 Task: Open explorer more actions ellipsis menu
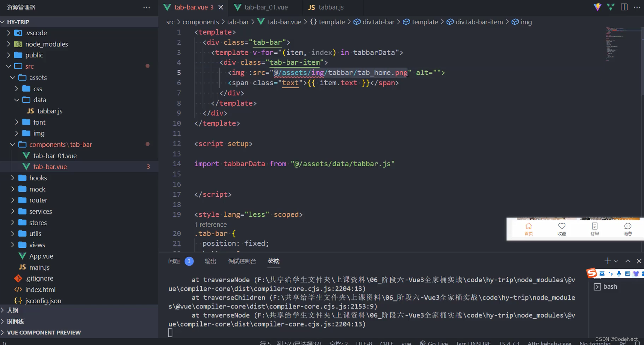pyautogui.click(x=147, y=7)
